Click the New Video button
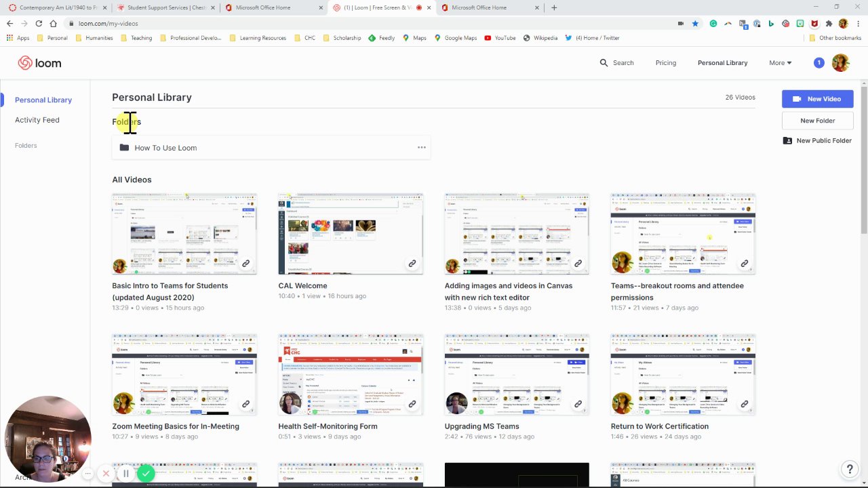 pos(817,99)
